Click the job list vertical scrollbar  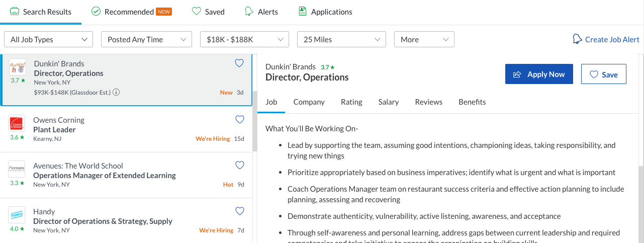[254, 121]
